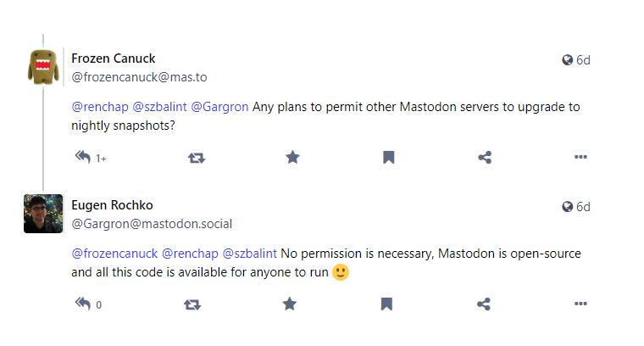Share Frozen Canuck's post
This screenshot has width=644, height=346.
(485, 158)
